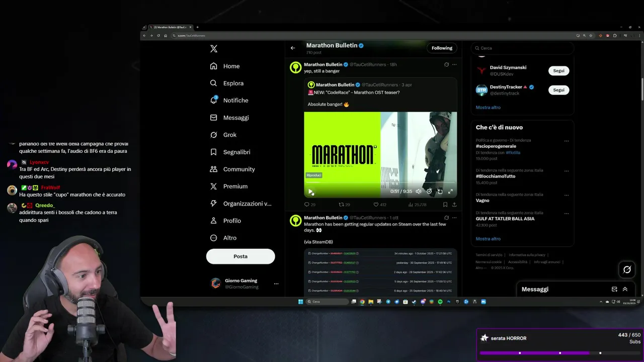The width and height of the screenshot is (644, 362).
Task: Open Notifiche in the sidebar
Action: click(x=229, y=101)
